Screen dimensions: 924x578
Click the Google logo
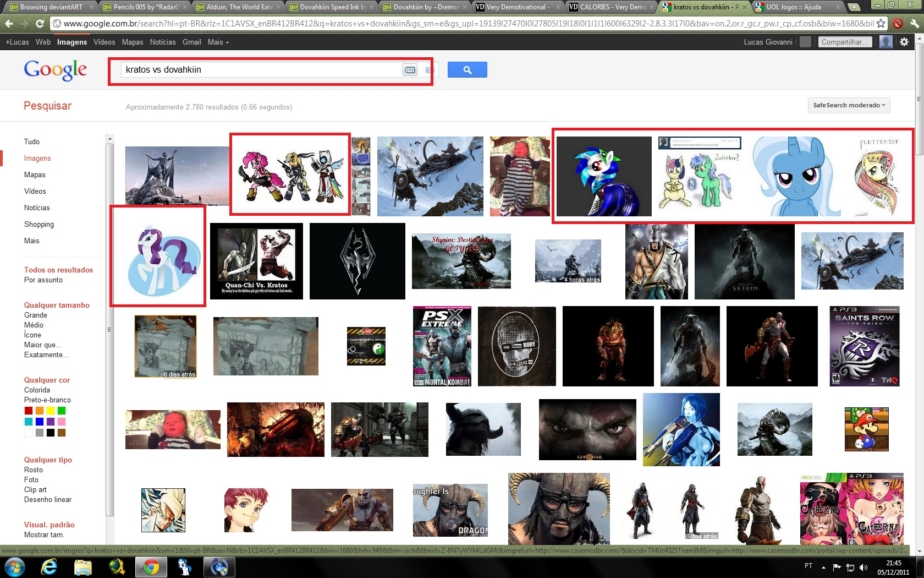[x=55, y=70]
